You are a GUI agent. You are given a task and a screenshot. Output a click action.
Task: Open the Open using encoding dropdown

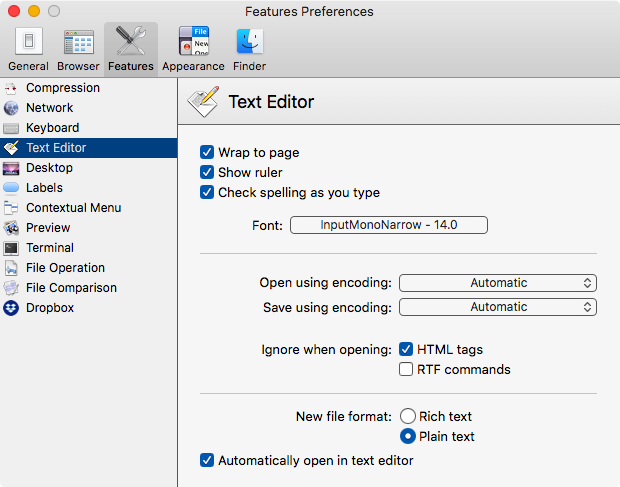tap(498, 283)
